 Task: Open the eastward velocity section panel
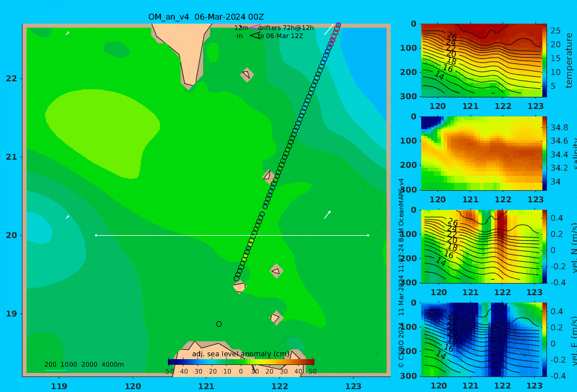tap(481, 340)
